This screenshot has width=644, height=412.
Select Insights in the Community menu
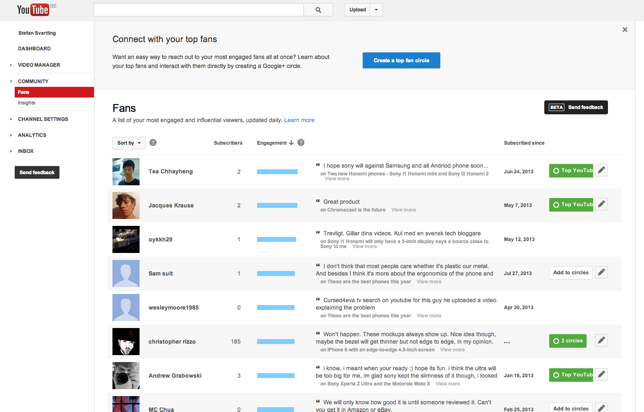[x=26, y=103]
